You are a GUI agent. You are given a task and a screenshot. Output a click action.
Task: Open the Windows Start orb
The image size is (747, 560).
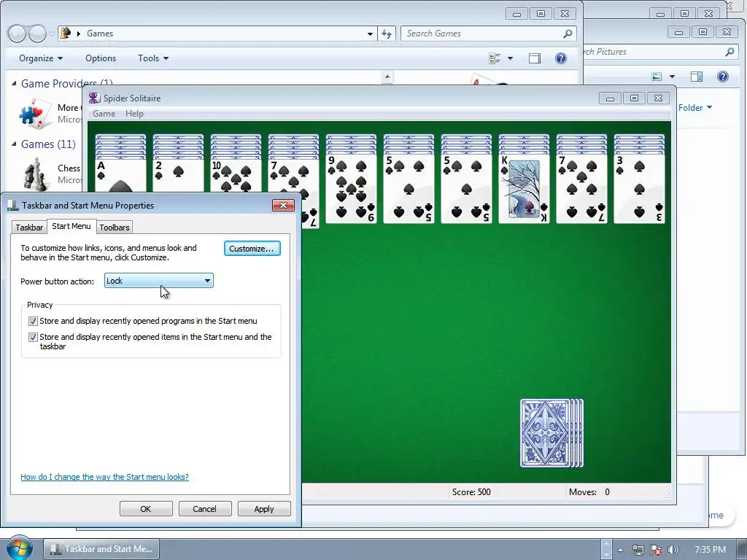pyautogui.click(x=18, y=548)
